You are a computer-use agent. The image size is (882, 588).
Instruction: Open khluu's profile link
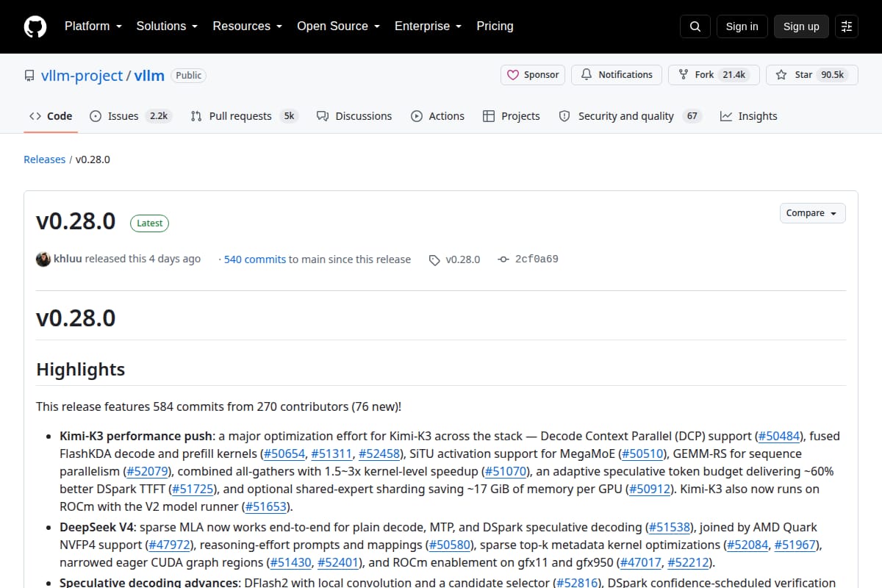68,259
